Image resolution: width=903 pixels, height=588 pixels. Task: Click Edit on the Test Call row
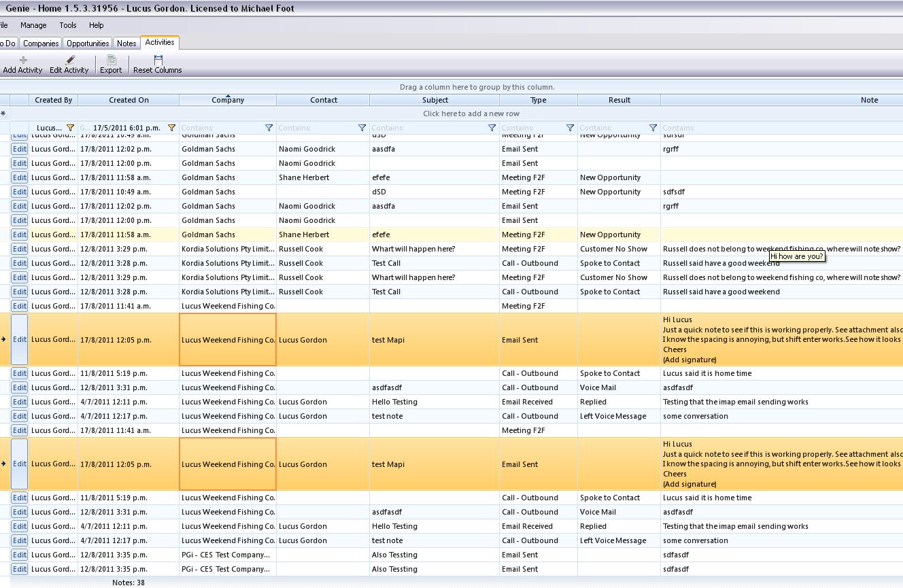19,263
